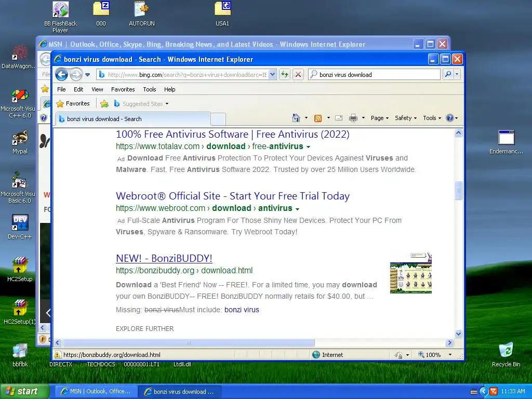This screenshot has height=399, width=532.
Task: Click the Home icon in command bar
Action: pyautogui.click(x=296, y=118)
